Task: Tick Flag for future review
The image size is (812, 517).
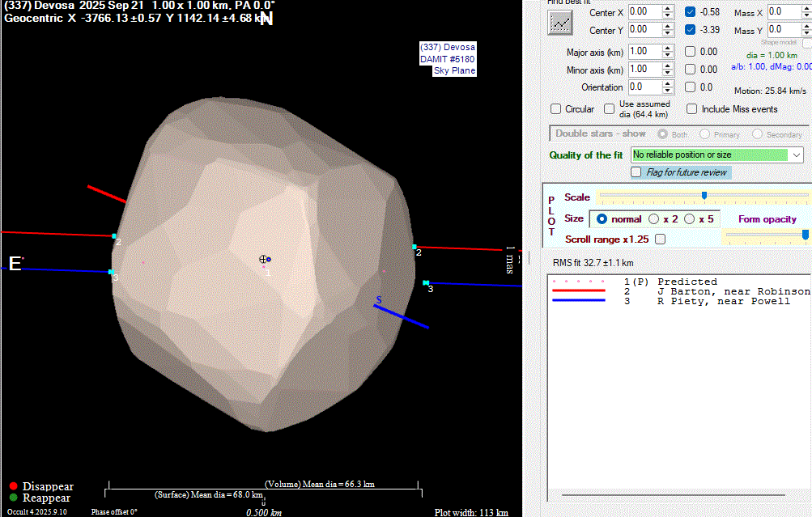Action: tap(636, 172)
